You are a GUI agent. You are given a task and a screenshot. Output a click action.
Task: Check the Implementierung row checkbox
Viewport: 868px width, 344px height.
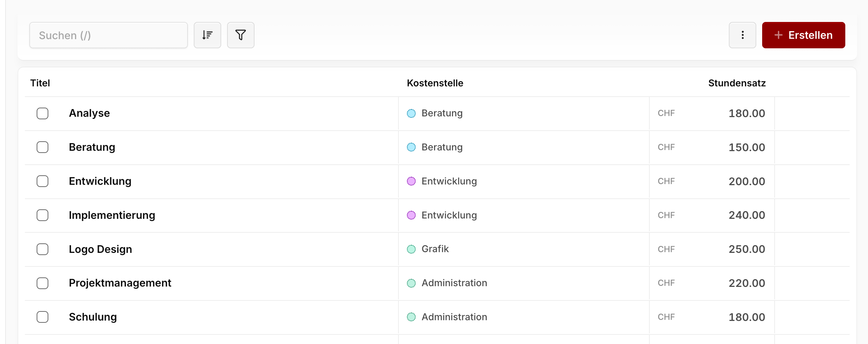42,215
